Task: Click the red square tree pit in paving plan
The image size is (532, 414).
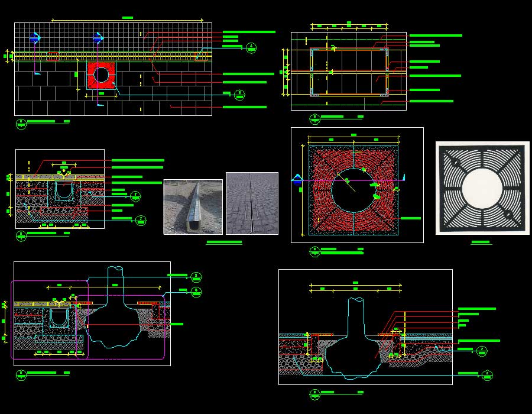Action: [101, 75]
